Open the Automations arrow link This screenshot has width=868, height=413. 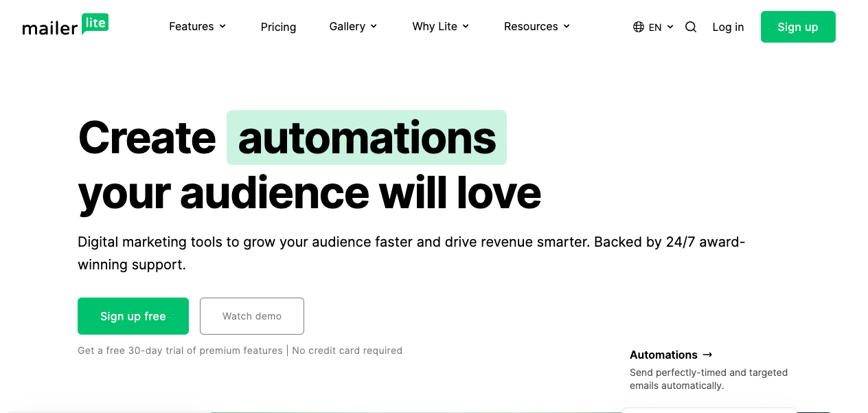(x=671, y=355)
